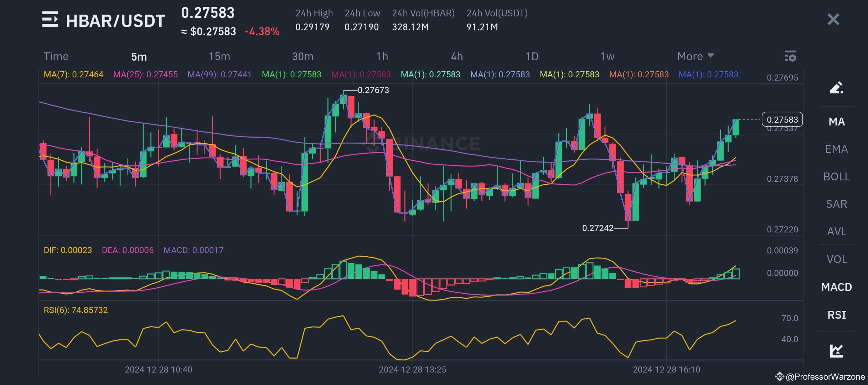The image size is (868, 385).
Task: Open the trading pair list menu icon
Action: [50, 19]
